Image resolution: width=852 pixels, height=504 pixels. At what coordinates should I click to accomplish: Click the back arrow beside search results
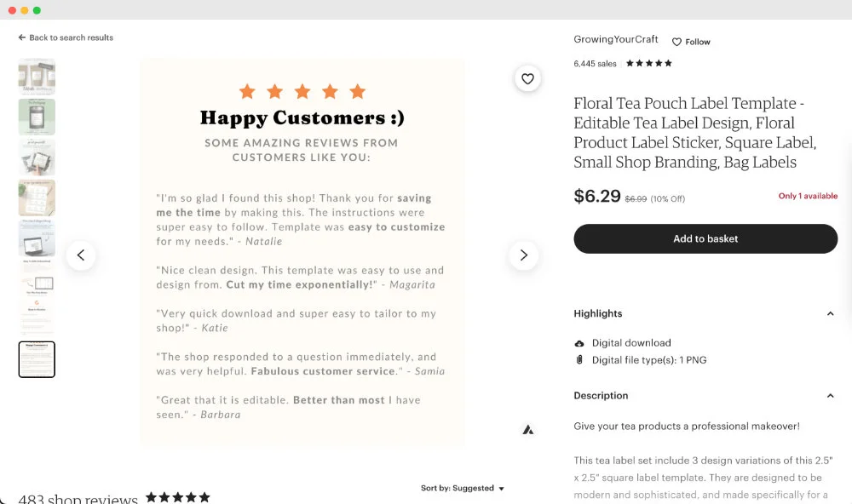pyautogui.click(x=20, y=37)
